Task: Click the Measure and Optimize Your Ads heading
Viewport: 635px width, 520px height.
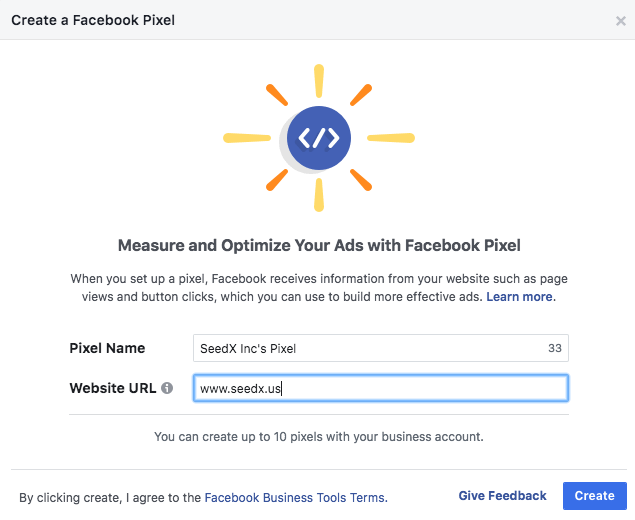Action: (319, 245)
